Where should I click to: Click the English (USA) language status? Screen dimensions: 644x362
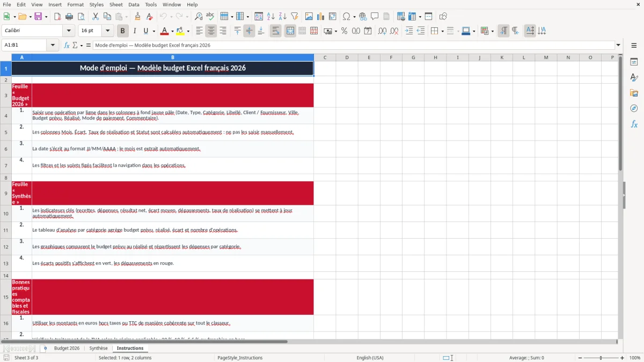370,358
